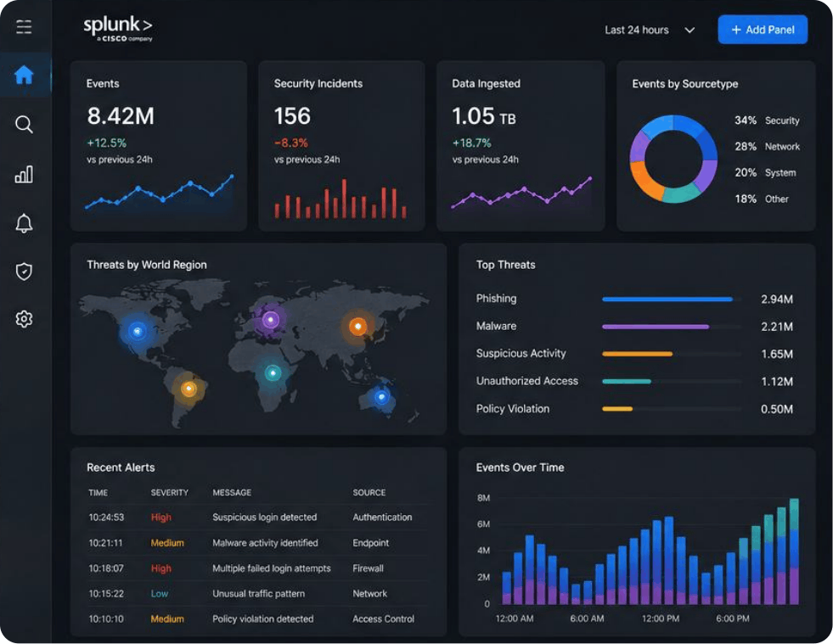The image size is (833, 644).
Task: Click the time range chevron arrow
Action: tap(689, 31)
